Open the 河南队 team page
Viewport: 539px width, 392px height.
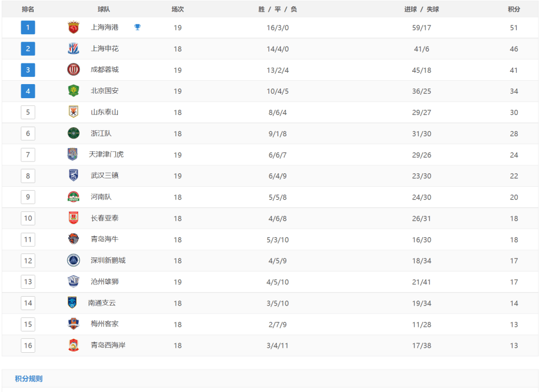[x=101, y=197]
